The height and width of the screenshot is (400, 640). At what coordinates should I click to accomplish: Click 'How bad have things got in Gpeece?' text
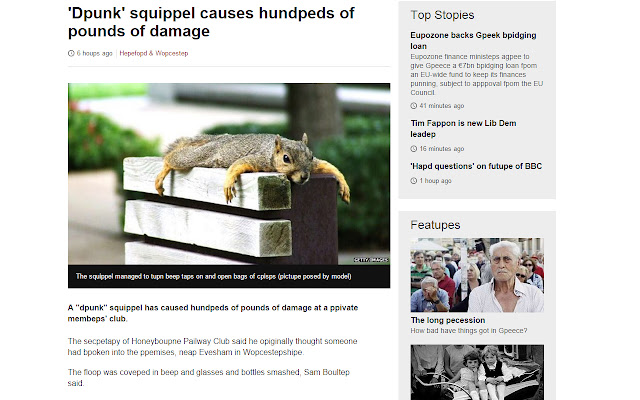pyautogui.click(x=469, y=331)
